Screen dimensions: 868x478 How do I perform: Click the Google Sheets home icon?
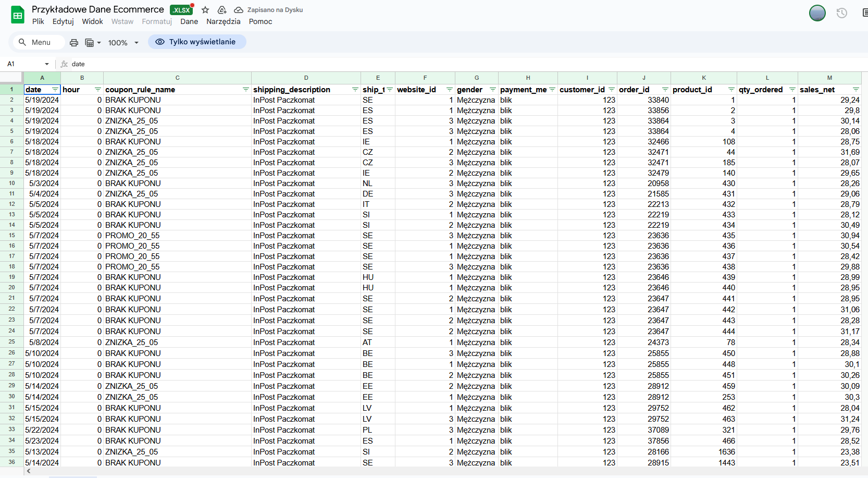(x=18, y=15)
